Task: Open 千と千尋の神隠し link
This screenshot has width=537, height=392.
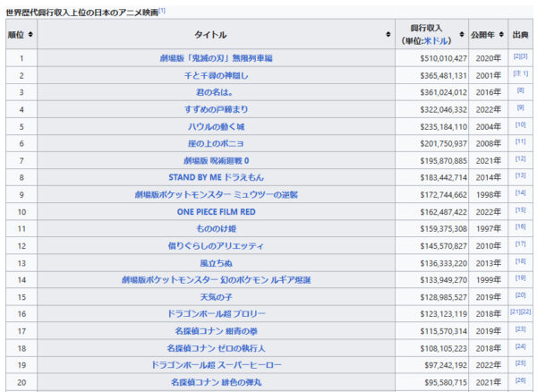Action: [216, 75]
